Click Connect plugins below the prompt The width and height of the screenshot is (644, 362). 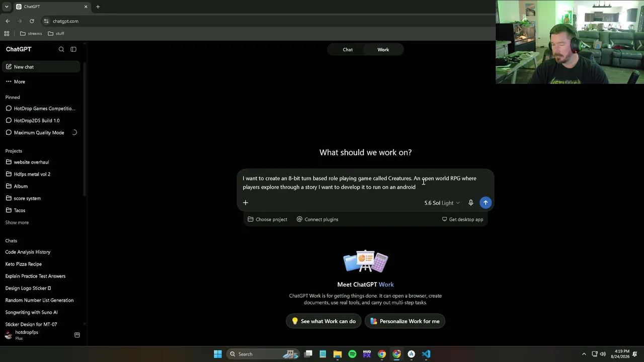click(x=317, y=219)
